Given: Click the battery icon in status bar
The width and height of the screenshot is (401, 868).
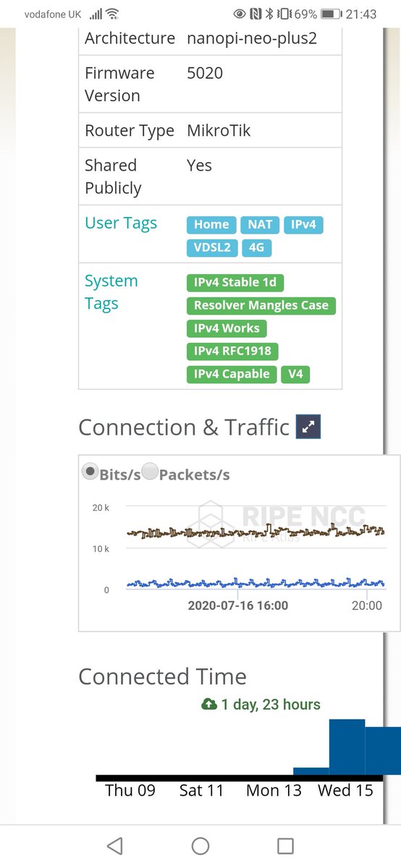Looking at the screenshot, I should [331, 14].
